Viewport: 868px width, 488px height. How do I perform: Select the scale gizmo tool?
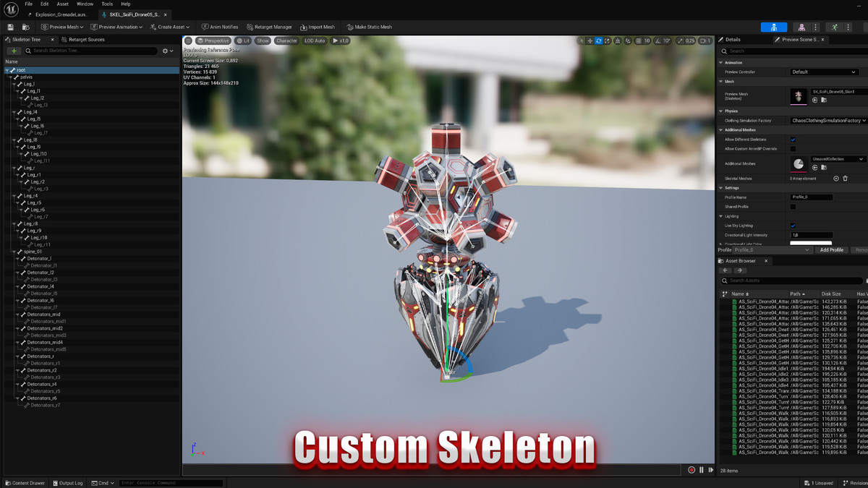[x=607, y=41]
